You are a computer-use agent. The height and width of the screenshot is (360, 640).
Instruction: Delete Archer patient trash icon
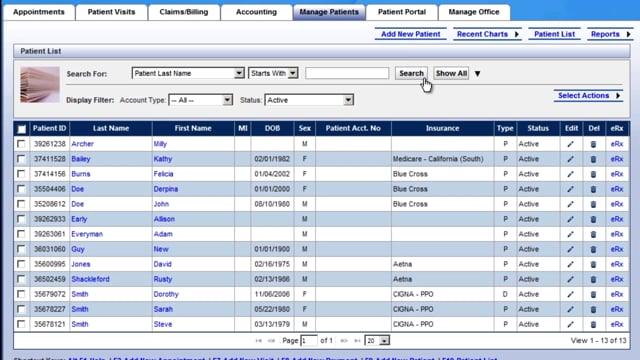click(593, 144)
